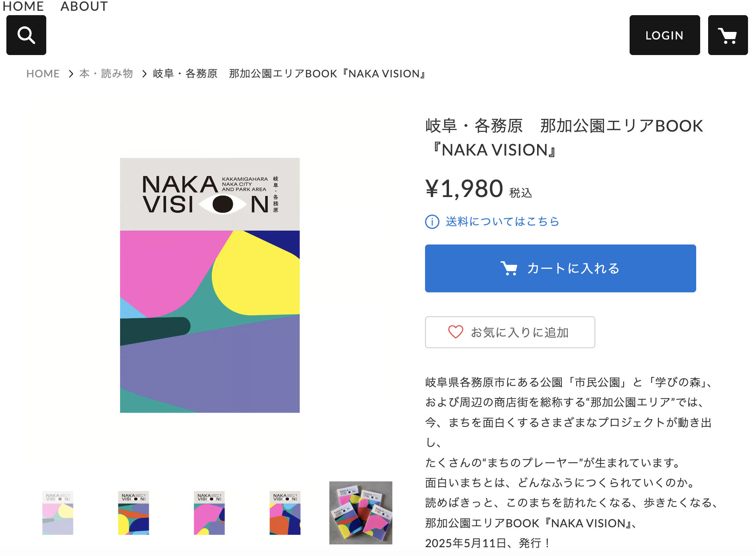Go to HOME in top navigation
The width and height of the screenshot is (756, 556).
click(23, 6)
